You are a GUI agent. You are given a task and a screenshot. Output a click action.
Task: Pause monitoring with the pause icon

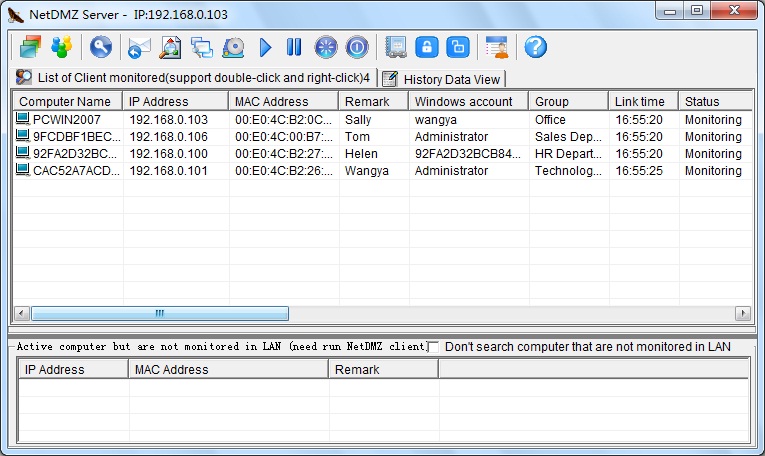coord(294,47)
